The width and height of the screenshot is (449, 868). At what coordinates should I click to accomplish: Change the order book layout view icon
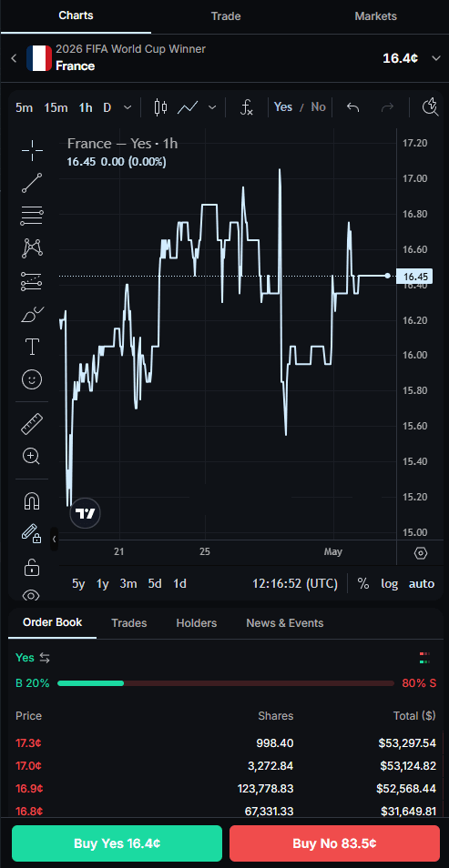tap(425, 658)
